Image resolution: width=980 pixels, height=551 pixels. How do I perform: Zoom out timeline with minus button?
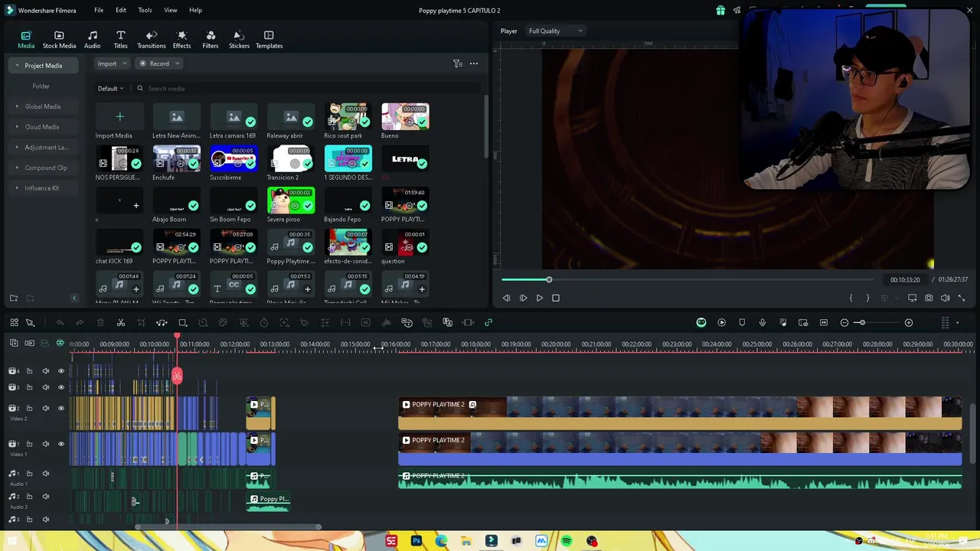click(844, 323)
